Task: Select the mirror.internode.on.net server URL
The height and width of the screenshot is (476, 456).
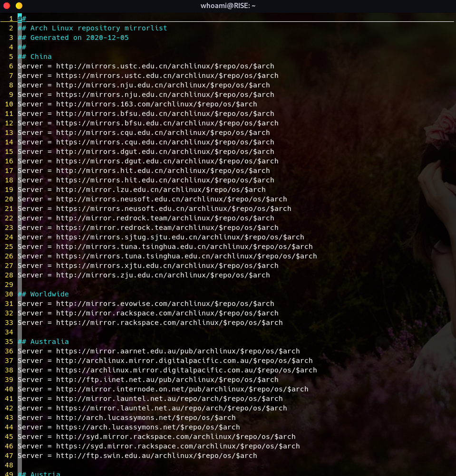Action: point(182,389)
